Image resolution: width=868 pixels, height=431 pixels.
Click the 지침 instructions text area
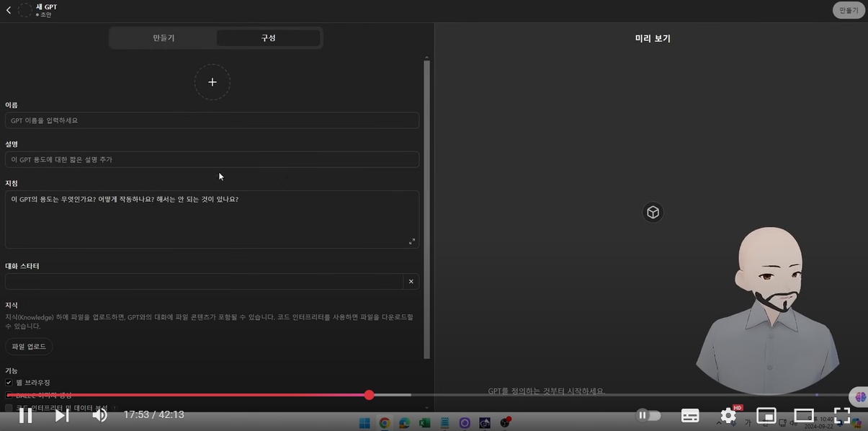pos(212,219)
